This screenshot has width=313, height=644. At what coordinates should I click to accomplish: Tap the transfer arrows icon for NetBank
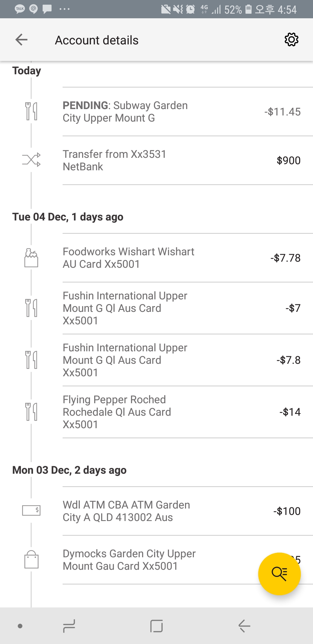[x=31, y=160]
